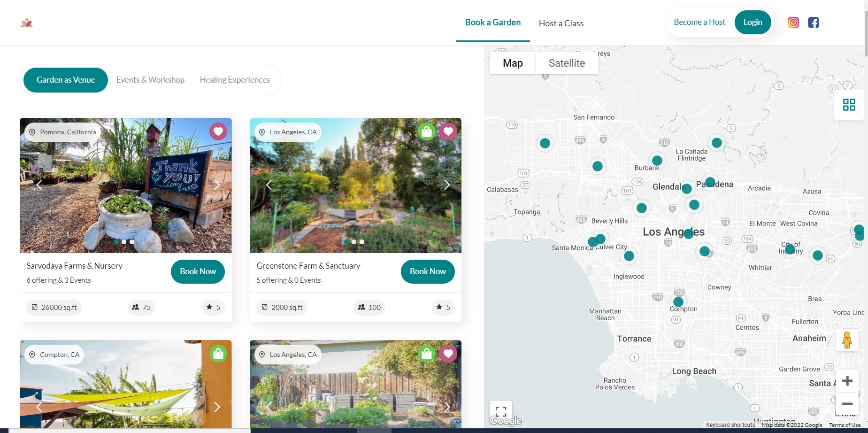Click the lotus logo in header

click(27, 23)
